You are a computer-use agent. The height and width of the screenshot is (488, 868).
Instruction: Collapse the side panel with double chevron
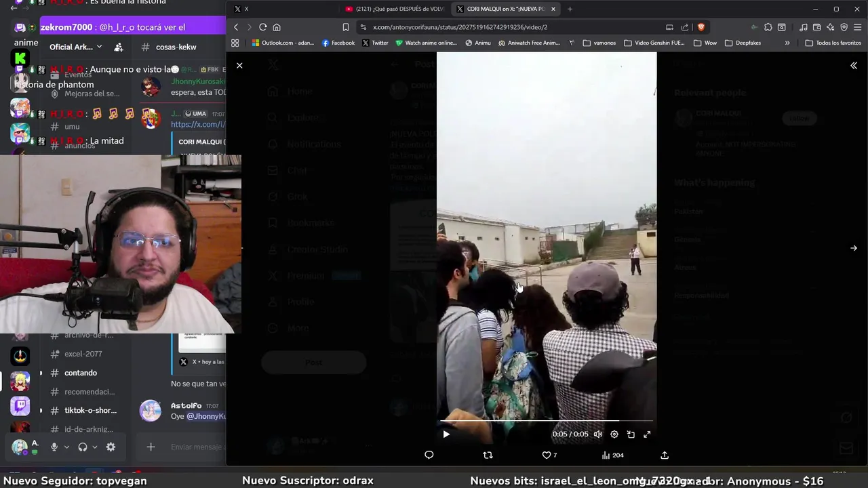pyautogui.click(x=854, y=66)
